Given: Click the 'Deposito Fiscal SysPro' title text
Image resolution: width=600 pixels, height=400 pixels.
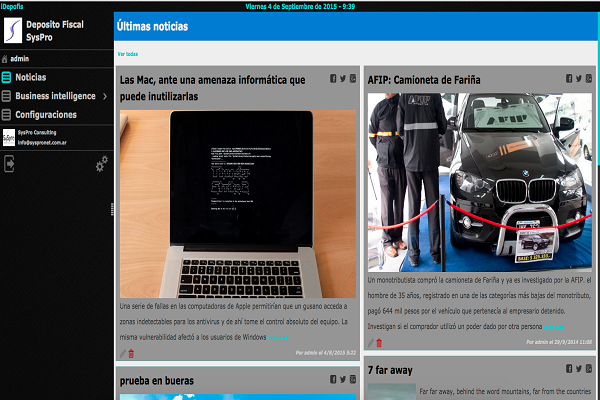Looking at the screenshot, I should click(55, 31).
